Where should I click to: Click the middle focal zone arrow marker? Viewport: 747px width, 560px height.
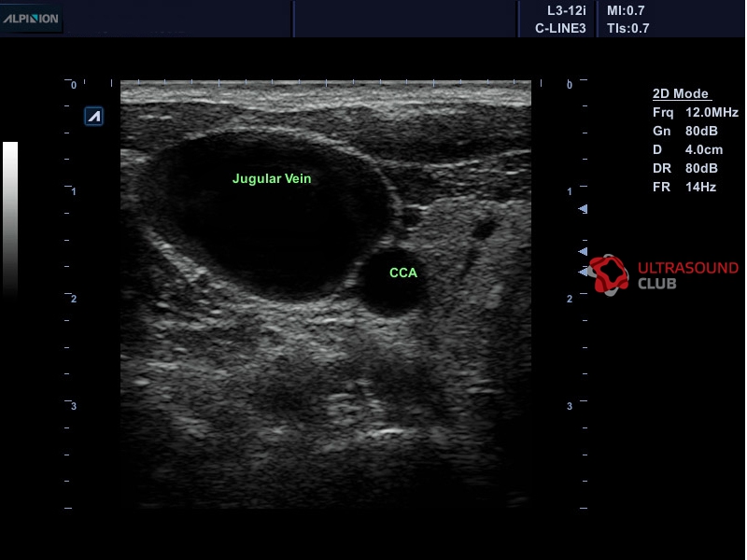point(583,251)
